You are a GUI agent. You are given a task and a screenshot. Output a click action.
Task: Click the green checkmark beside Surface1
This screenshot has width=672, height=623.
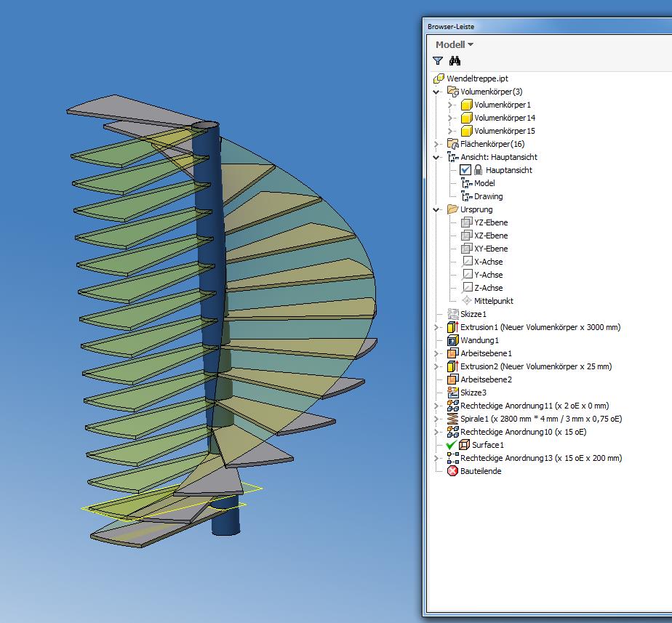pyautogui.click(x=449, y=445)
